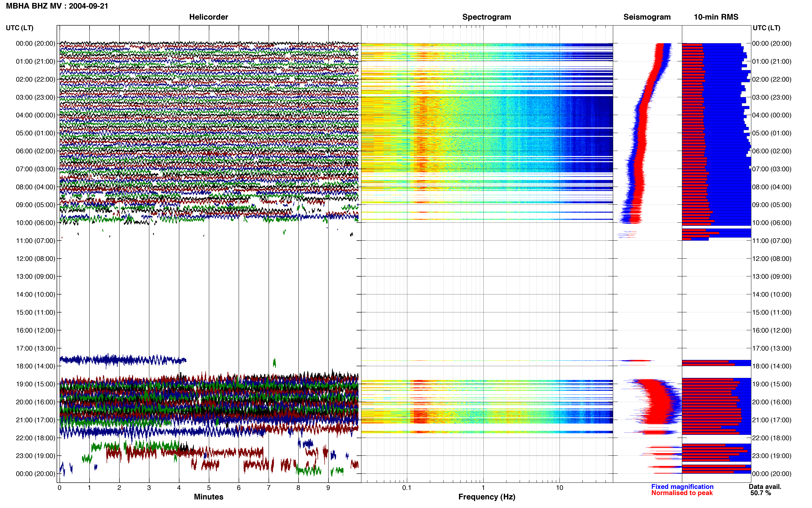Screen dimensions: 812x508
Task: Select '05:00 (01:00)' on the RMS panel time axis
Action: point(772,133)
